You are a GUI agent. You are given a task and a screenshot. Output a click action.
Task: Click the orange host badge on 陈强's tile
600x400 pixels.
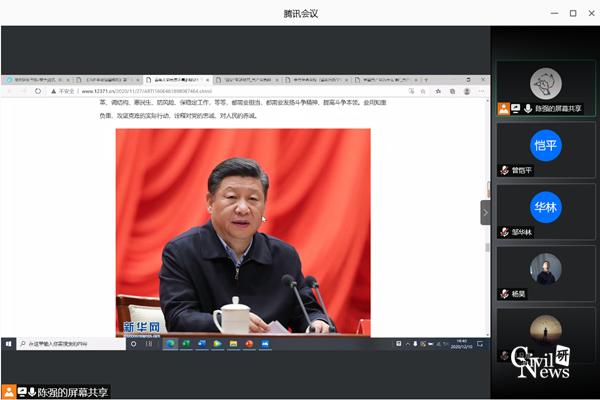tap(503, 108)
